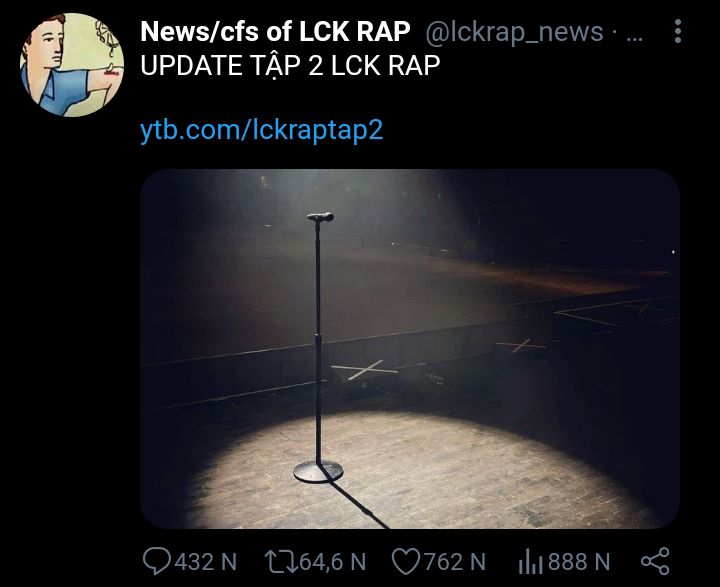Open the microphone stage photo

[x=410, y=349]
